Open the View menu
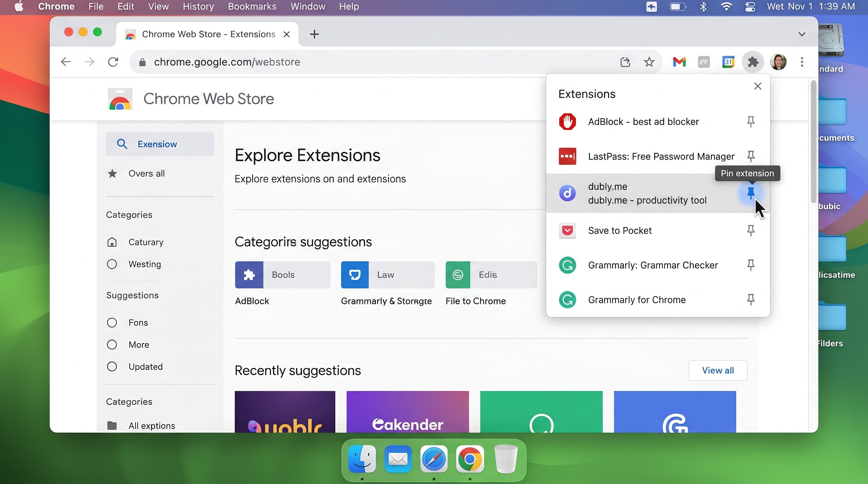The width and height of the screenshot is (868, 484). click(x=158, y=6)
